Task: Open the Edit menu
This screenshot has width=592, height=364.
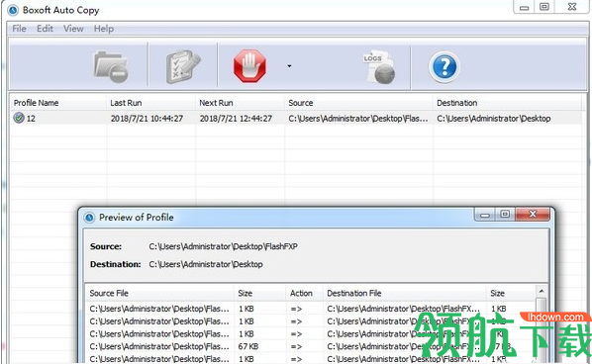Action: coord(45,29)
